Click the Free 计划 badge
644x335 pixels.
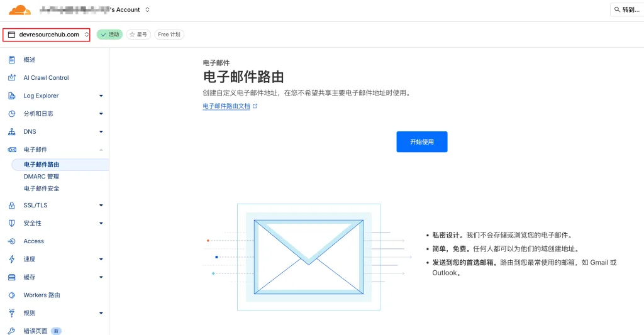point(169,35)
